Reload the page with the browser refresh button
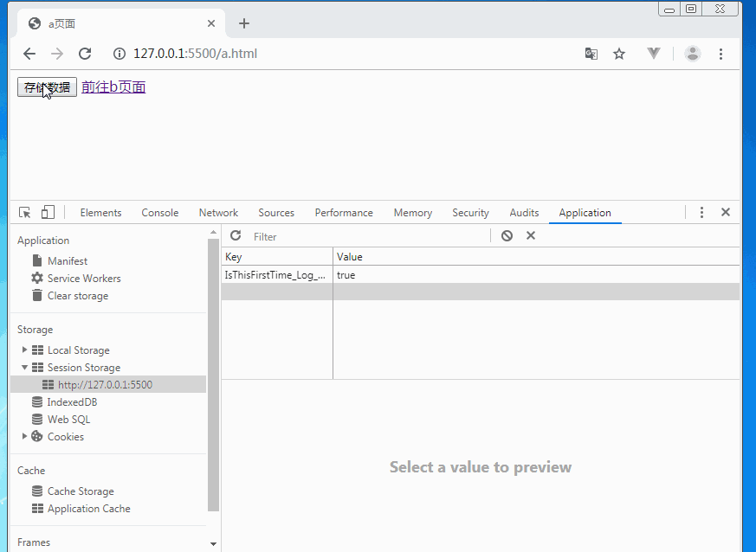The image size is (756, 552). click(x=85, y=54)
